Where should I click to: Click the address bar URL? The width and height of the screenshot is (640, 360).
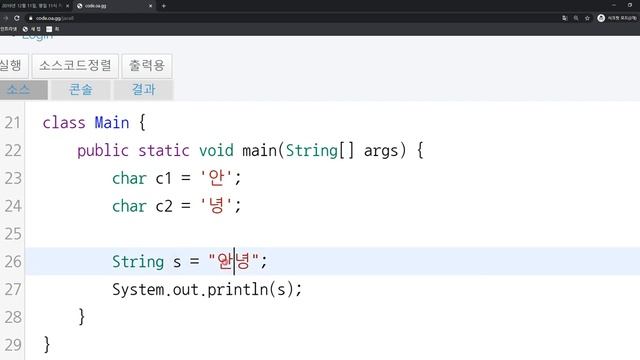click(55, 18)
